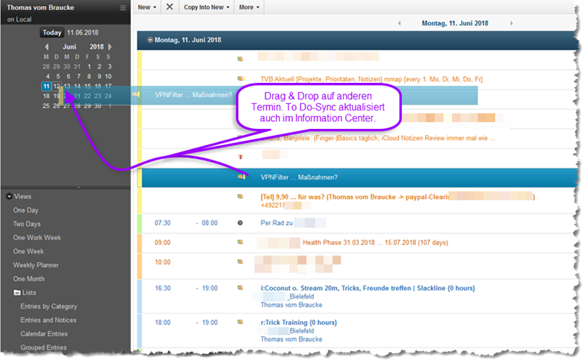Image resolution: width=588 pixels, height=364 pixels.
Task: Click the clock icon on Per Rad entry
Action: click(x=241, y=223)
